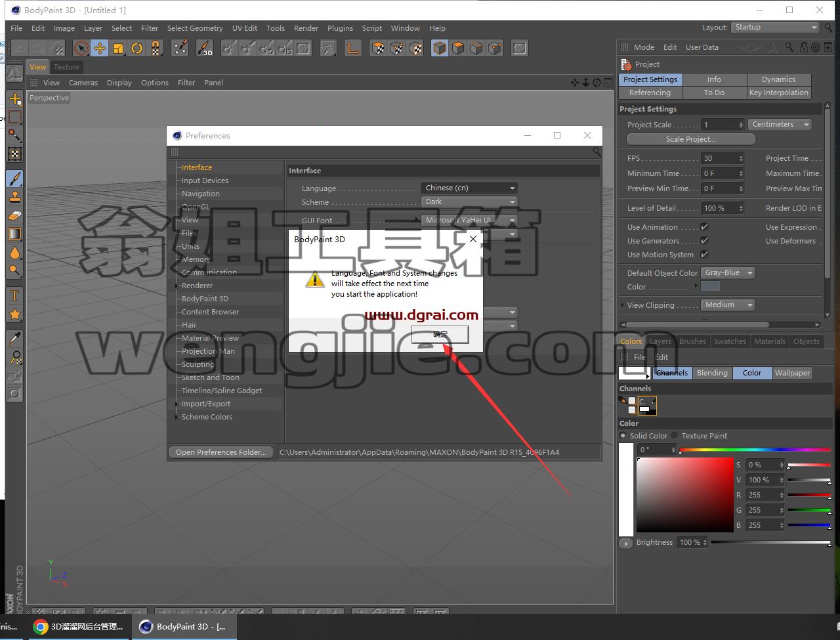Switch to the Swatches tab

[730, 341]
